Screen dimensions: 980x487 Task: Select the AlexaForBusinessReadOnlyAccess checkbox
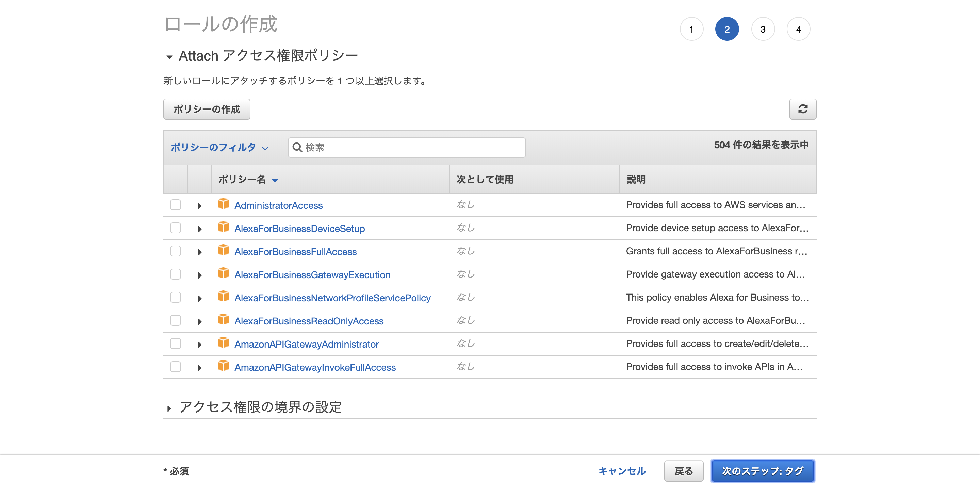[175, 320]
